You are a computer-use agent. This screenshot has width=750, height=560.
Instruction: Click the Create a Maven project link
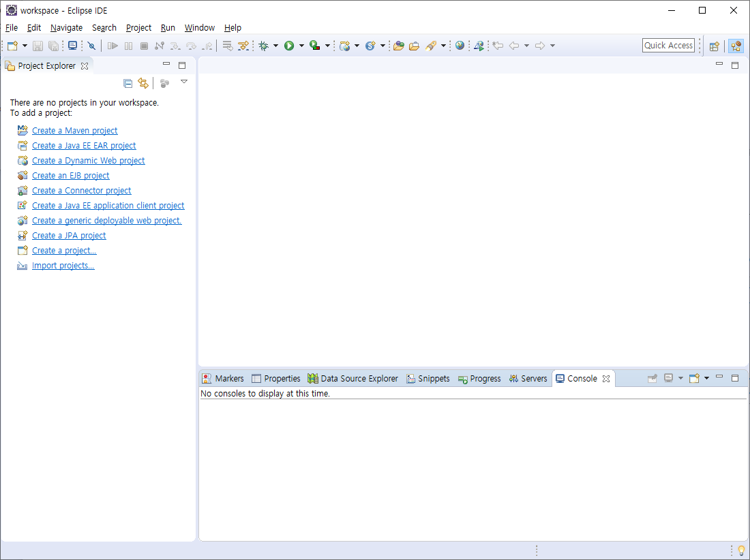(74, 130)
